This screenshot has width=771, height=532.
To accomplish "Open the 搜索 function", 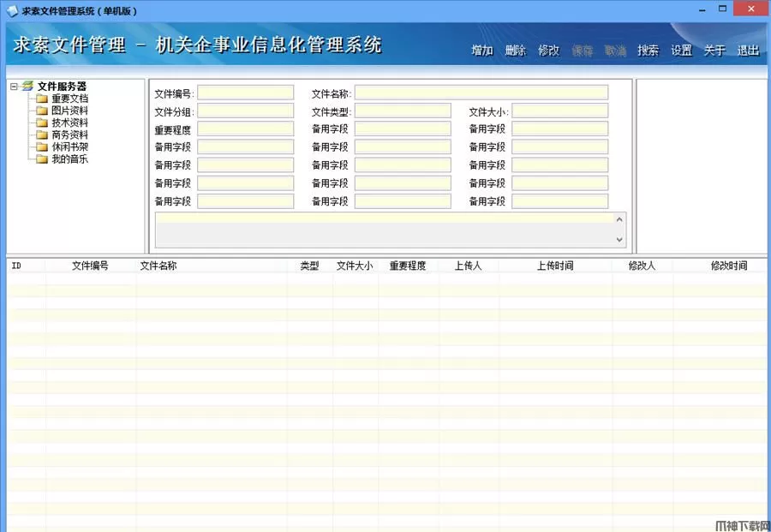I will pos(648,51).
